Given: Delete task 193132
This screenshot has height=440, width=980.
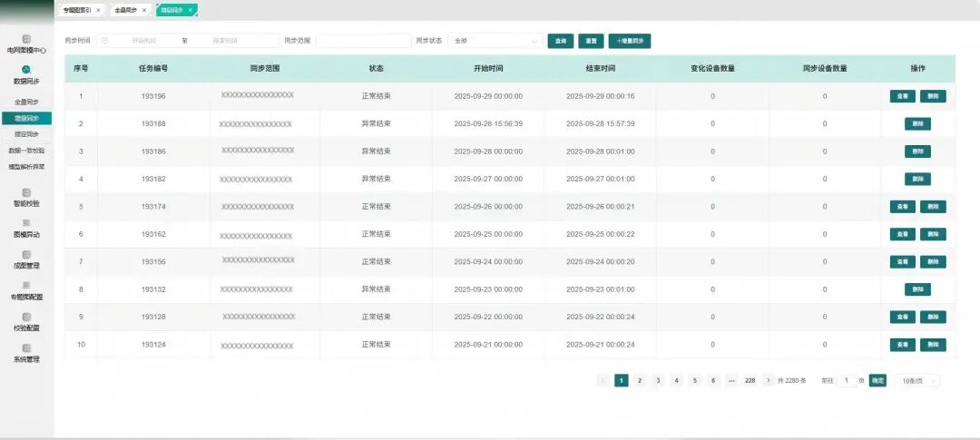Looking at the screenshot, I should click(x=917, y=289).
